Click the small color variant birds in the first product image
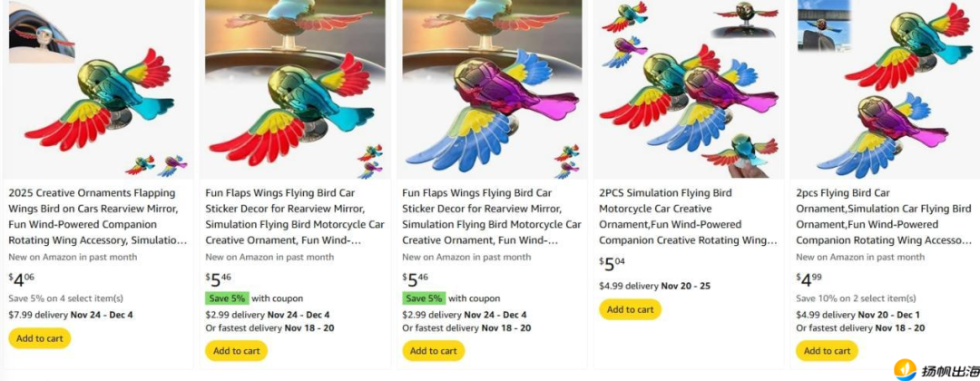The image size is (980, 381). (x=154, y=165)
